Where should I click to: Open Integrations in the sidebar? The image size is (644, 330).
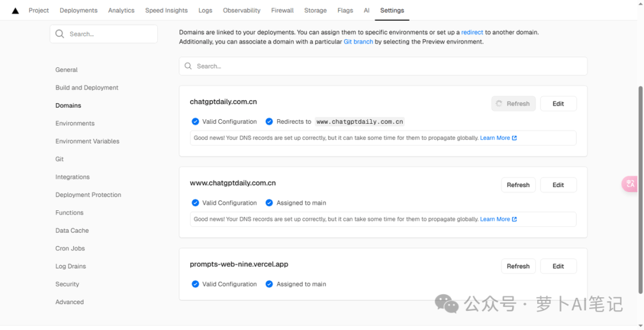click(x=72, y=177)
